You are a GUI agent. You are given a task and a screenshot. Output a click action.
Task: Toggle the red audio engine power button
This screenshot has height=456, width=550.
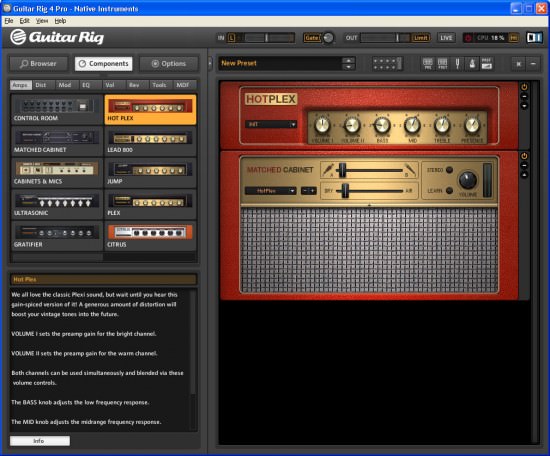(468, 38)
